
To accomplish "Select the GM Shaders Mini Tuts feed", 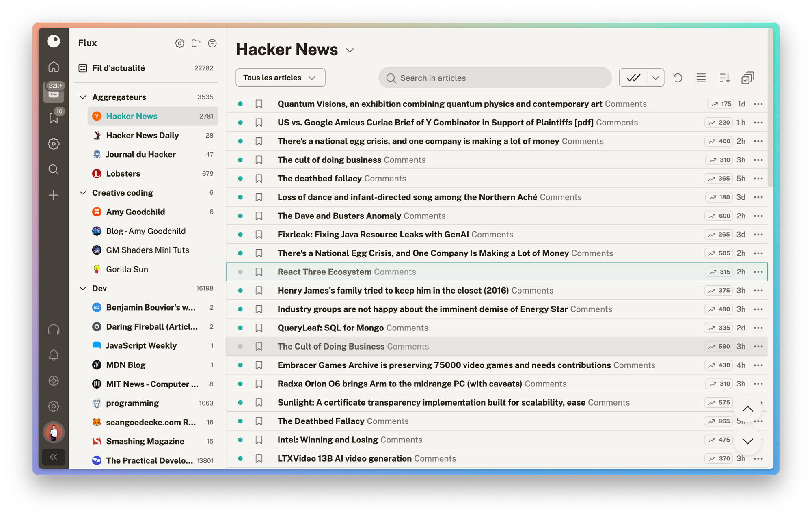I will [x=153, y=250].
